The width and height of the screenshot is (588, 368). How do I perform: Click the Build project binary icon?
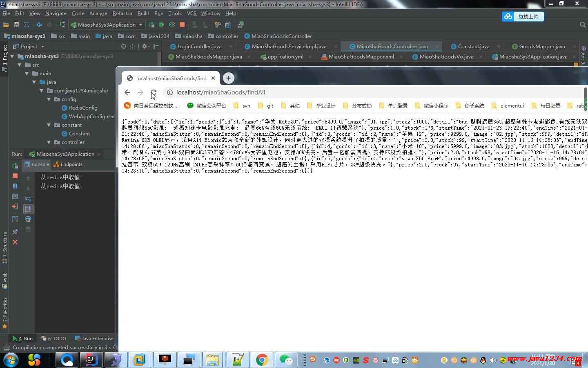pyautogui.click(x=62, y=25)
